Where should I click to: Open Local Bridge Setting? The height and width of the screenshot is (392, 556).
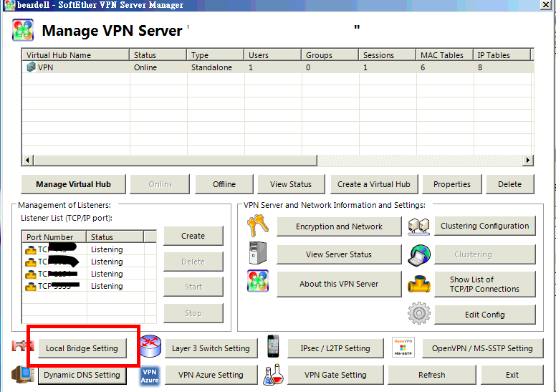(x=82, y=348)
